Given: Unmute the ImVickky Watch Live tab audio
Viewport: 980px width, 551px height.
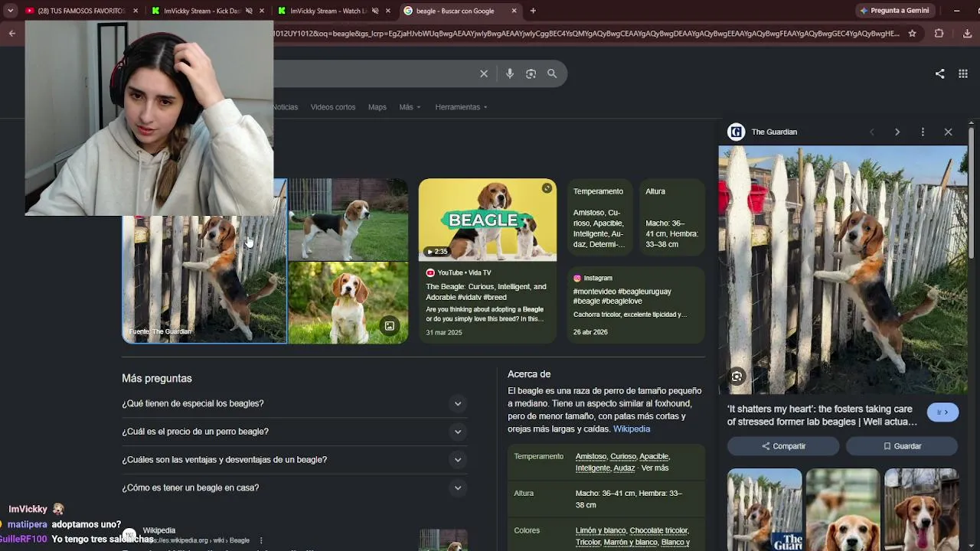Looking at the screenshot, I should click(375, 11).
